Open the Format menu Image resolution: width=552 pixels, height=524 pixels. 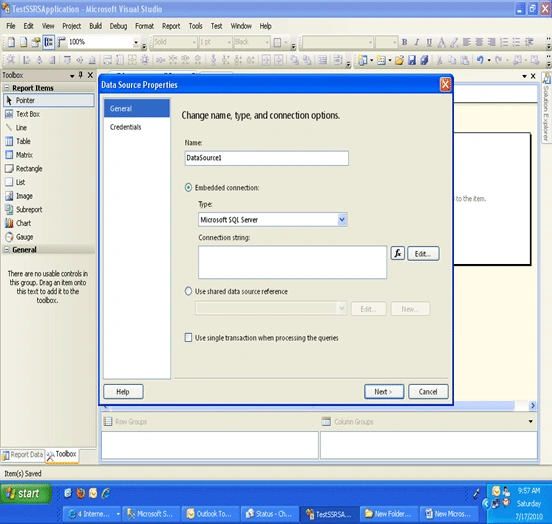(x=144, y=26)
